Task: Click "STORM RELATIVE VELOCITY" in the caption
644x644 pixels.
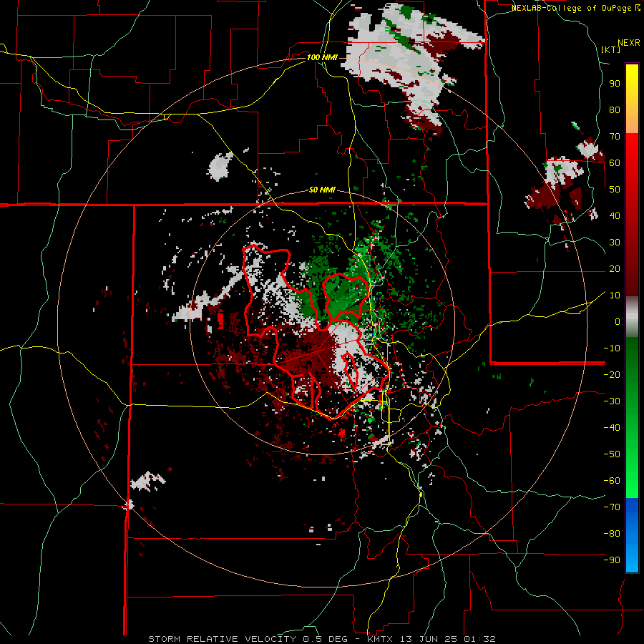Action: 222,639
